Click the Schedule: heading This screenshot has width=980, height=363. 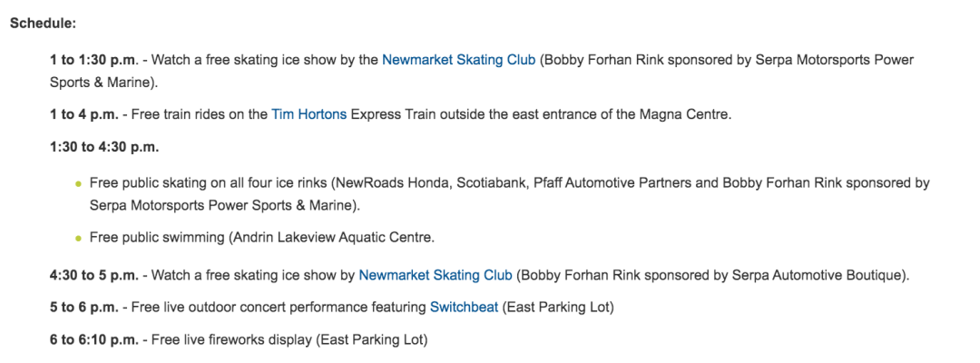pyautogui.click(x=43, y=24)
